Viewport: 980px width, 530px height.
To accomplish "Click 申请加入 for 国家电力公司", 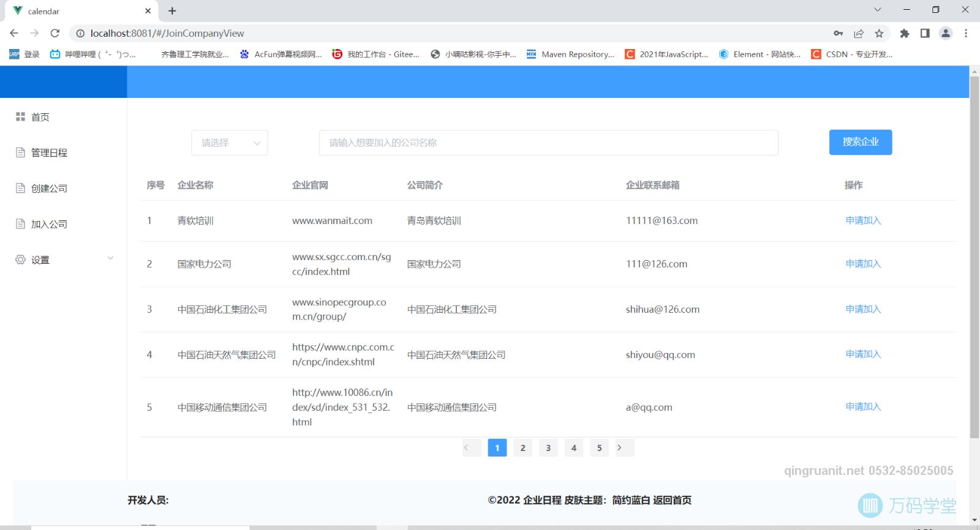I will [x=863, y=264].
